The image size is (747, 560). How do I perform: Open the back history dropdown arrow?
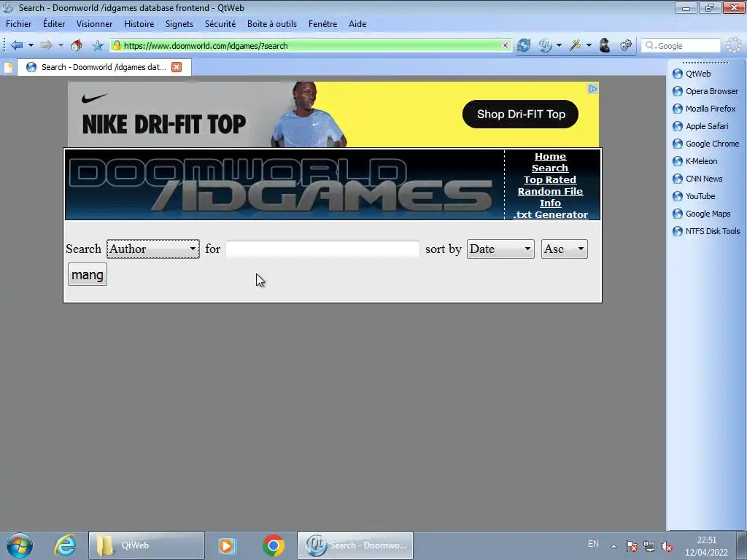point(31,46)
